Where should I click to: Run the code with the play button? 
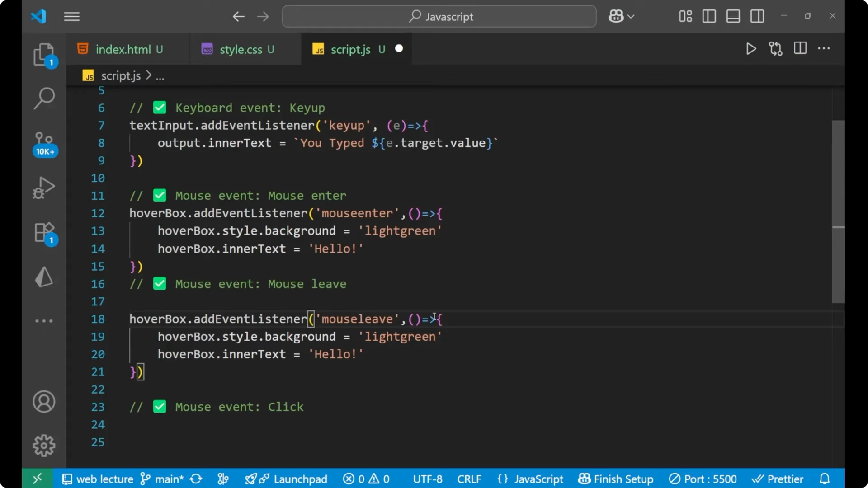[x=751, y=49]
